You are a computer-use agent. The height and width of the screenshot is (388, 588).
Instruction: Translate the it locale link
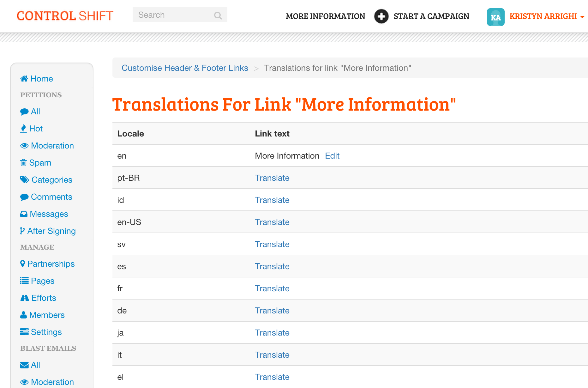click(272, 355)
